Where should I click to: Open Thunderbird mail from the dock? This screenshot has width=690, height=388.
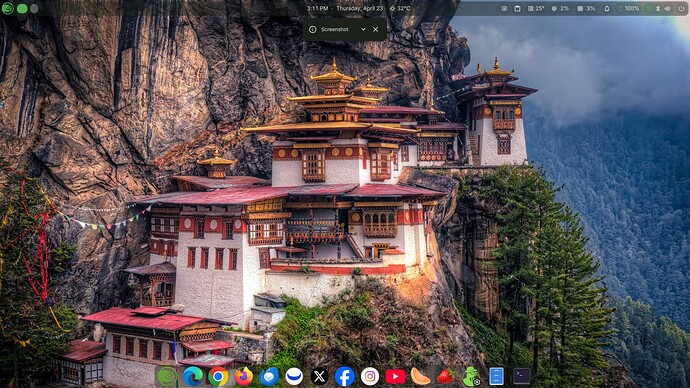click(269, 377)
